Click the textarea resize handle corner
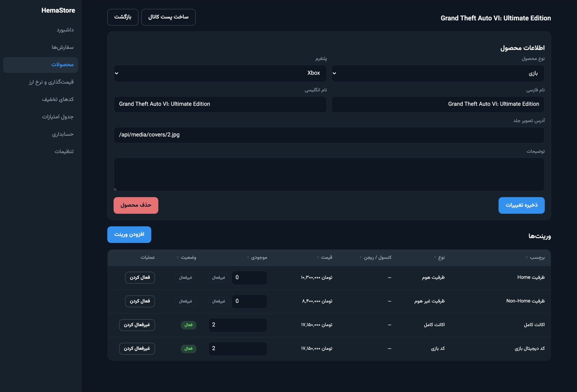The image size is (577, 392). coord(115,189)
